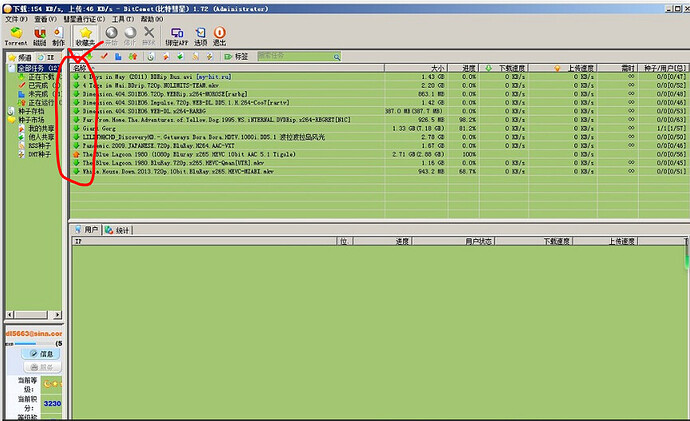Open the 帮助(H) menu

tap(152, 19)
